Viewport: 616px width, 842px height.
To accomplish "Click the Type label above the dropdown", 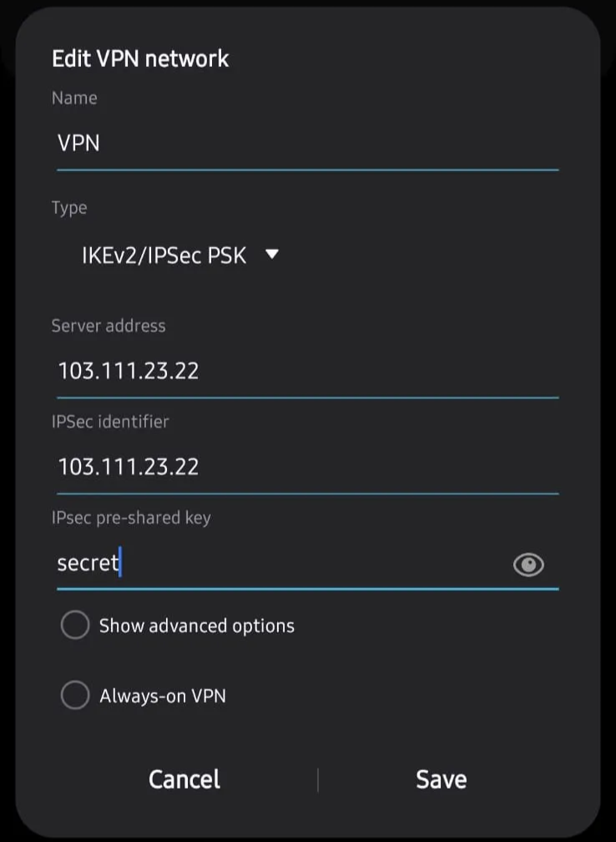I will point(69,208).
